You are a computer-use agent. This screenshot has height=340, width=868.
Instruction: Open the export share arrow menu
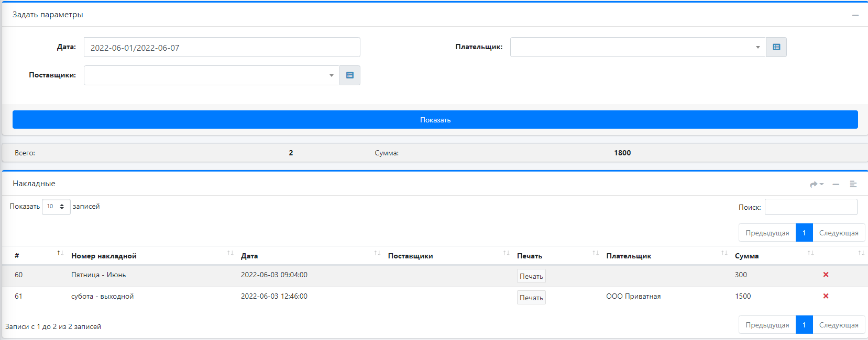[816, 184]
